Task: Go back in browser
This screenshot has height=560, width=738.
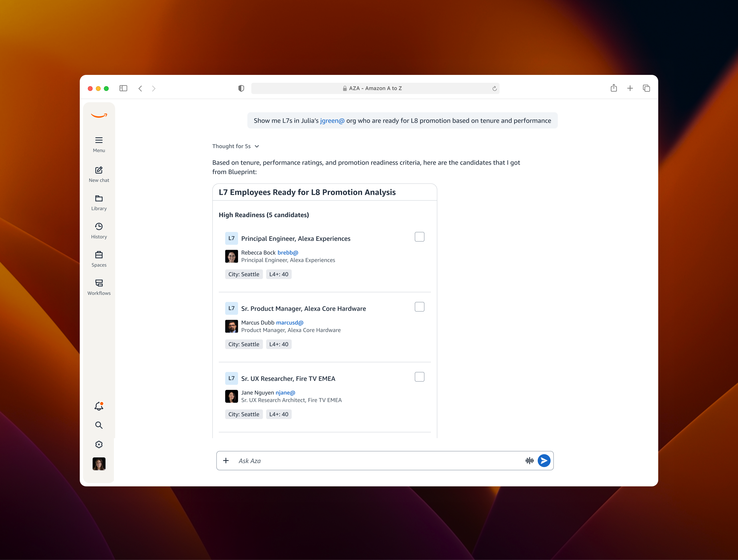Action: (x=140, y=88)
